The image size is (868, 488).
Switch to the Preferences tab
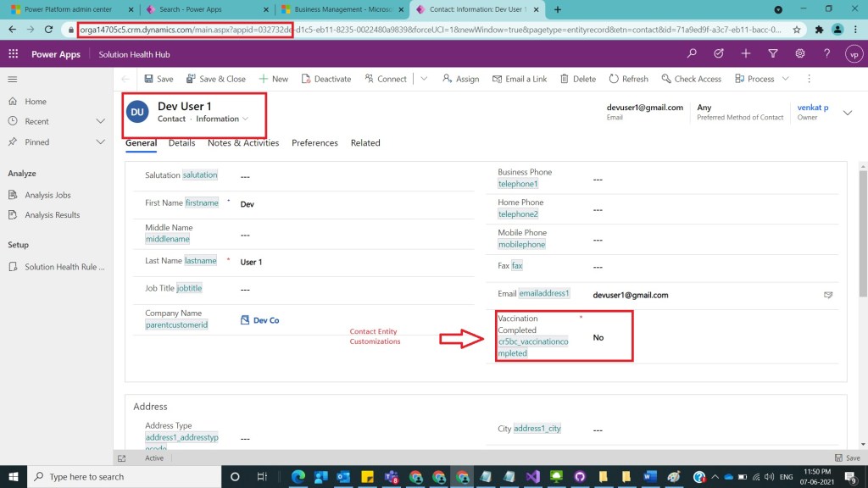coord(314,143)
